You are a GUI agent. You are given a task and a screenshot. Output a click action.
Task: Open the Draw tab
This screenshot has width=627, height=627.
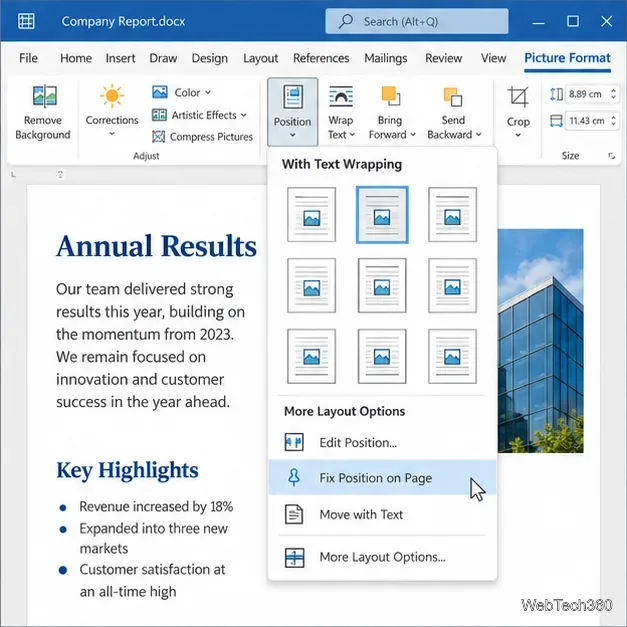click(x=163, y=58)
